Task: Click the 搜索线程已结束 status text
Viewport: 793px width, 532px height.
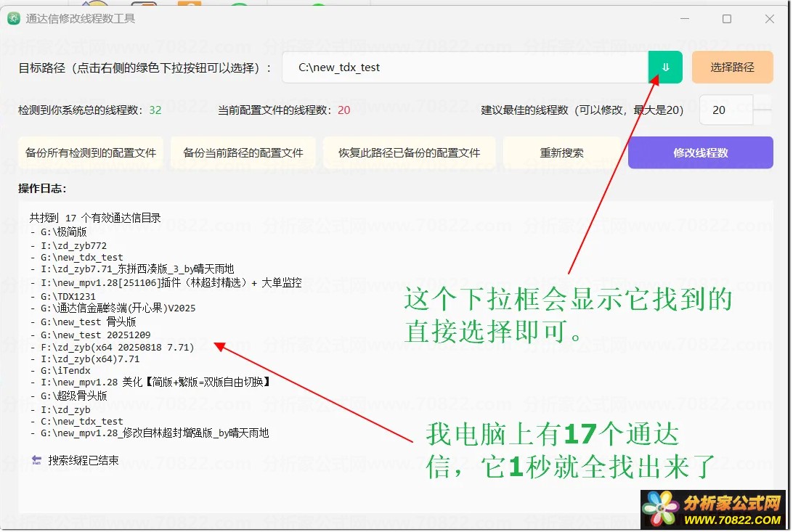Action: (x=84, y=460)
